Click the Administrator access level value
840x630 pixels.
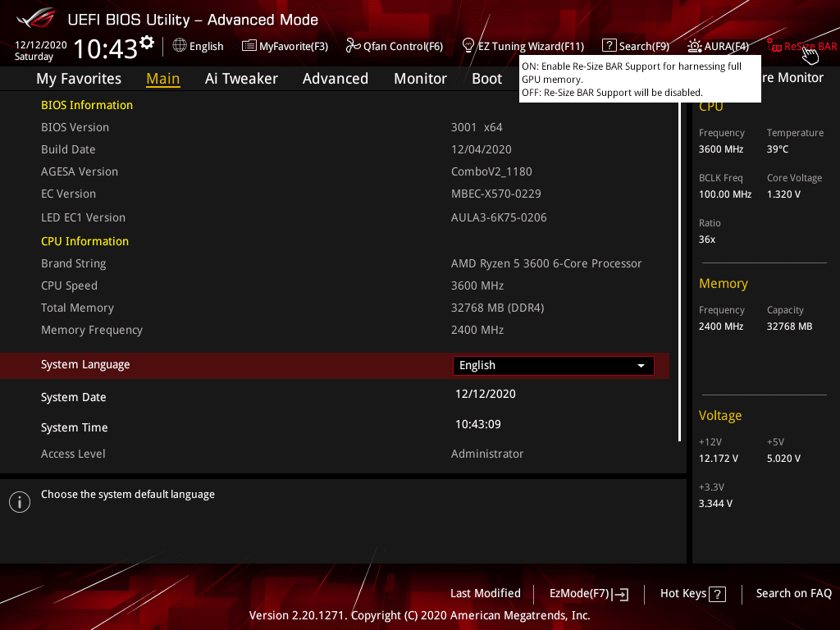tap(487, 454)
